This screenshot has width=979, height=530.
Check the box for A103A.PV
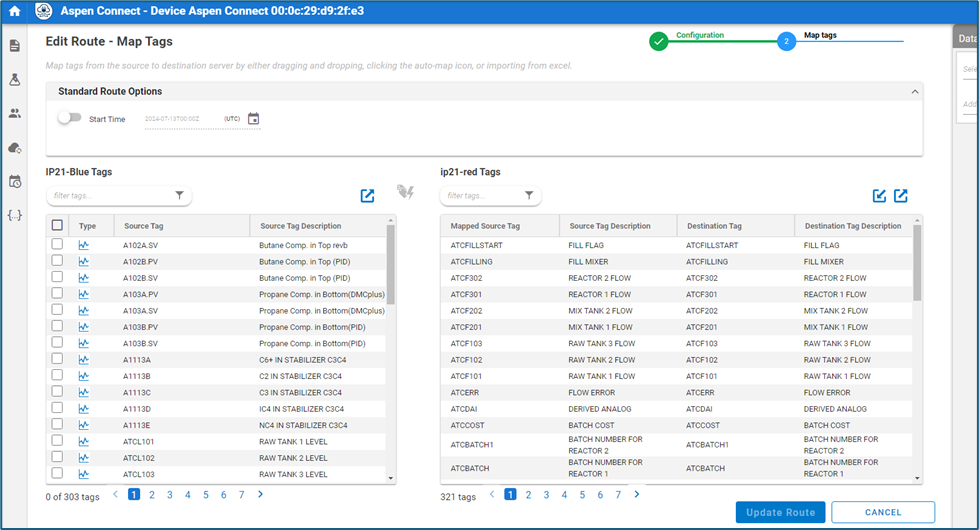57,293
